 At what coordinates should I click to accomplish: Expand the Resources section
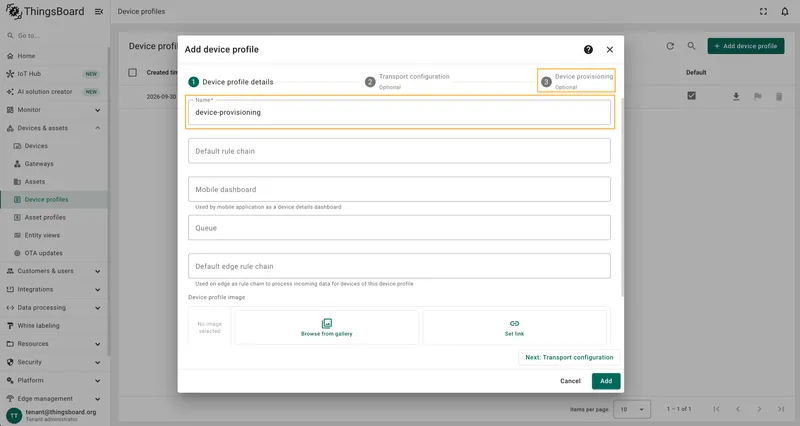pyautogui.click(x=54, y=344)
